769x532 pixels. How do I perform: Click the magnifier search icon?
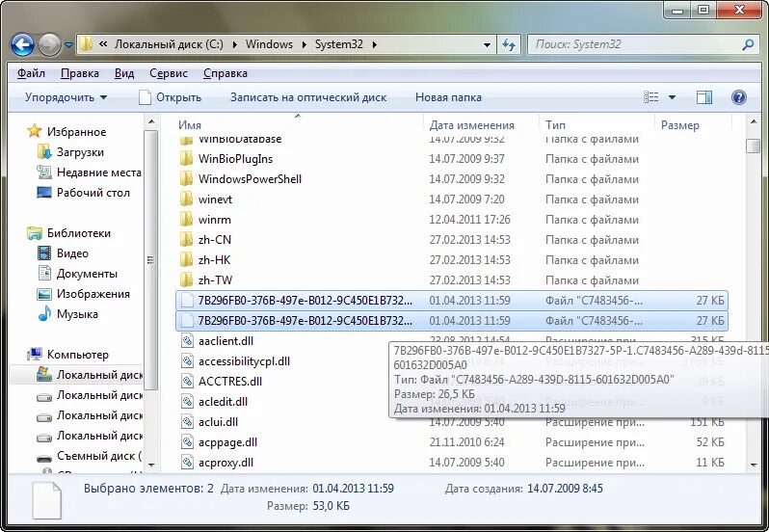(x=748, y=44)
